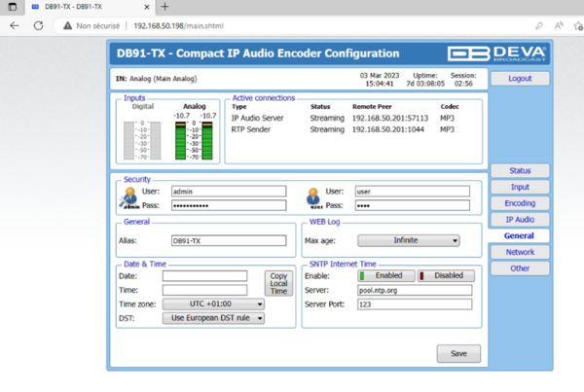Click the Non sécurisé warning icon
Image resolution: width=584 pixels, height=392 pixels.
[x=67, y=25]
